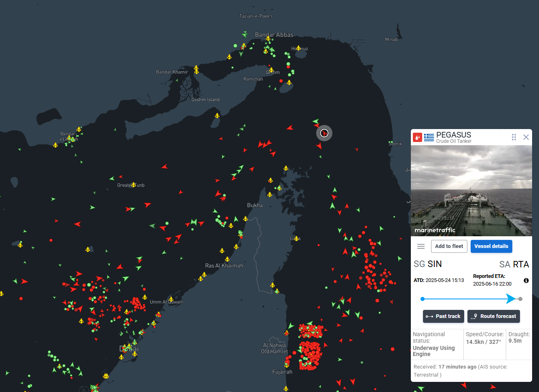Screen dimensions: 539x392
Task: Click the large red vessel arrow west of PEGASUS marker
Action: 290,128
